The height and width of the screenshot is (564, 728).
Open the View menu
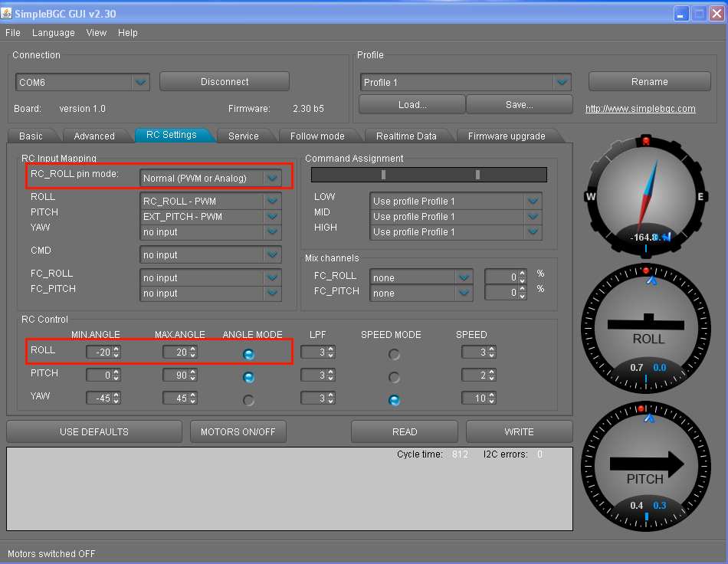pos(97,32)
